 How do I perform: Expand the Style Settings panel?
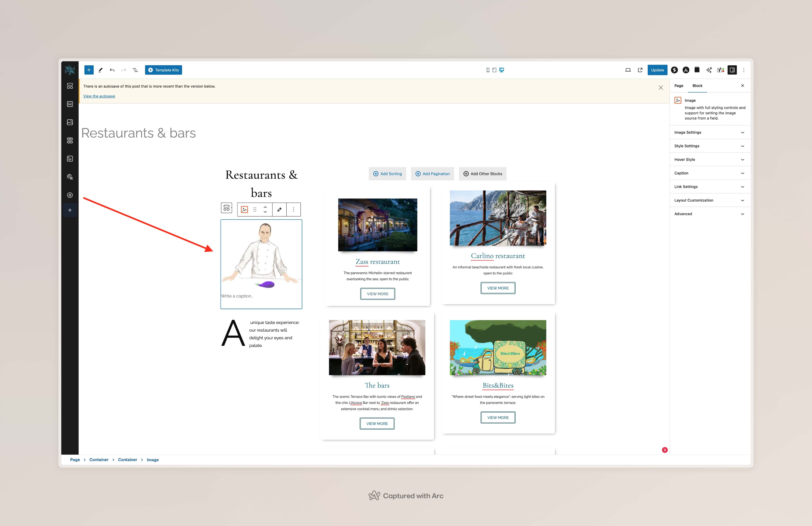pos(710,146)
